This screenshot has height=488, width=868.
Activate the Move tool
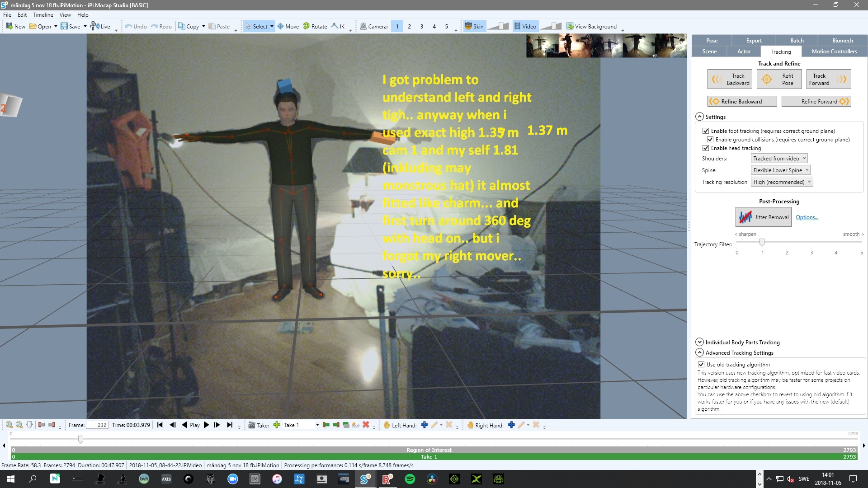click(288, 26)
